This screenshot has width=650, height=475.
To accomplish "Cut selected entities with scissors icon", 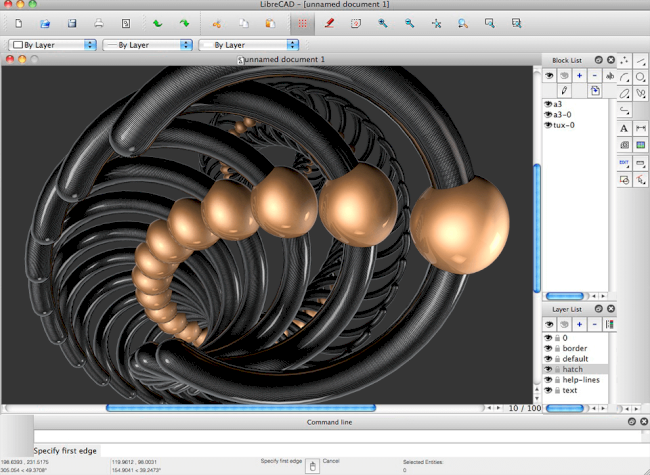I will point(217,23).
